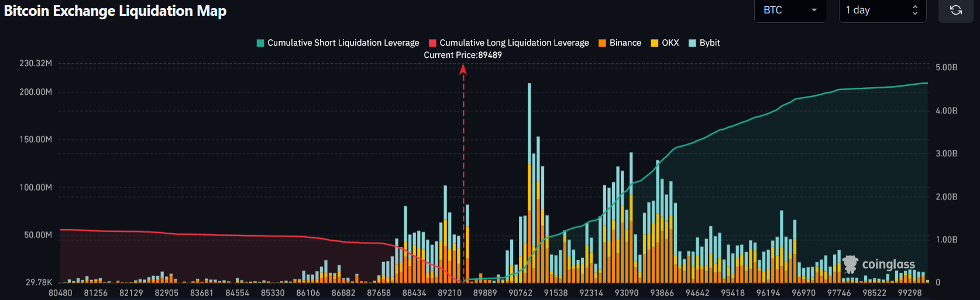
Task: Click the 82905 price axis label
Action: click(167, 292)
